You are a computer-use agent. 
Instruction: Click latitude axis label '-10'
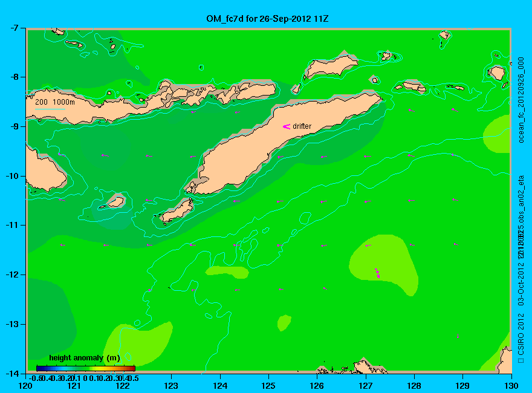coord(11,176)
